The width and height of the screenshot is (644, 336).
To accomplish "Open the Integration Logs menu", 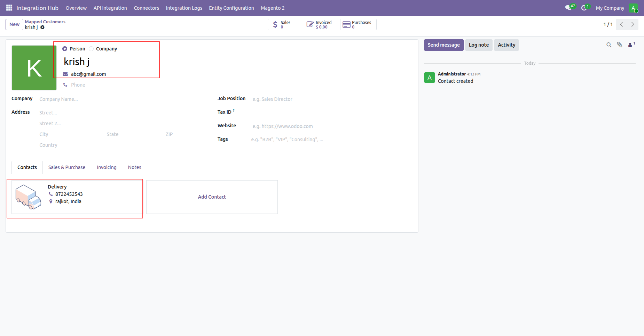I will point(184,8).
